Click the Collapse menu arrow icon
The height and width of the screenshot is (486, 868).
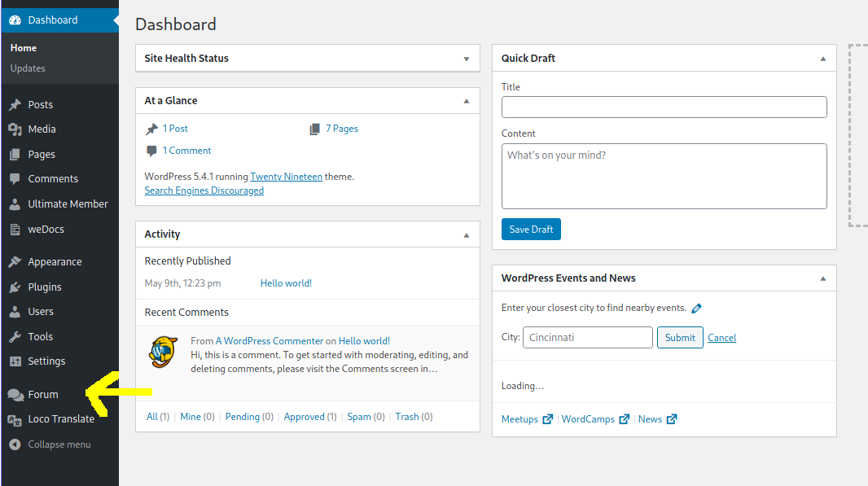point(15,444)
